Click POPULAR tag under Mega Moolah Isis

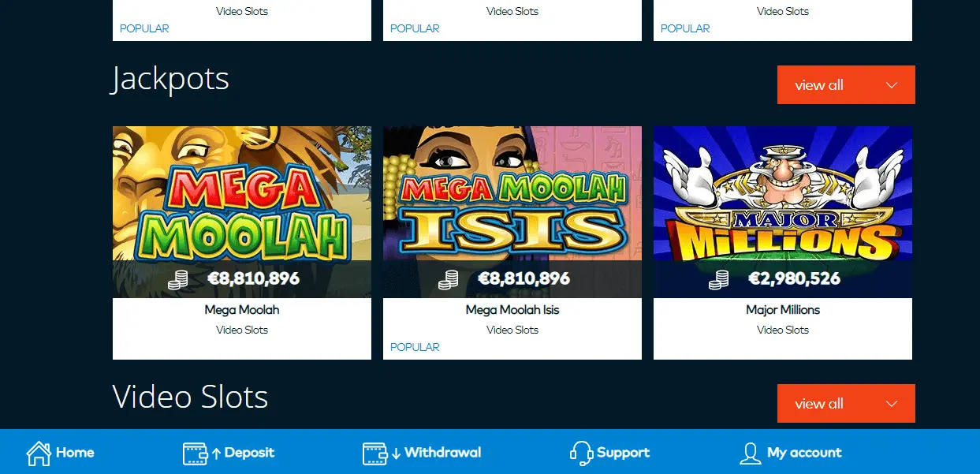coord(415,347)
